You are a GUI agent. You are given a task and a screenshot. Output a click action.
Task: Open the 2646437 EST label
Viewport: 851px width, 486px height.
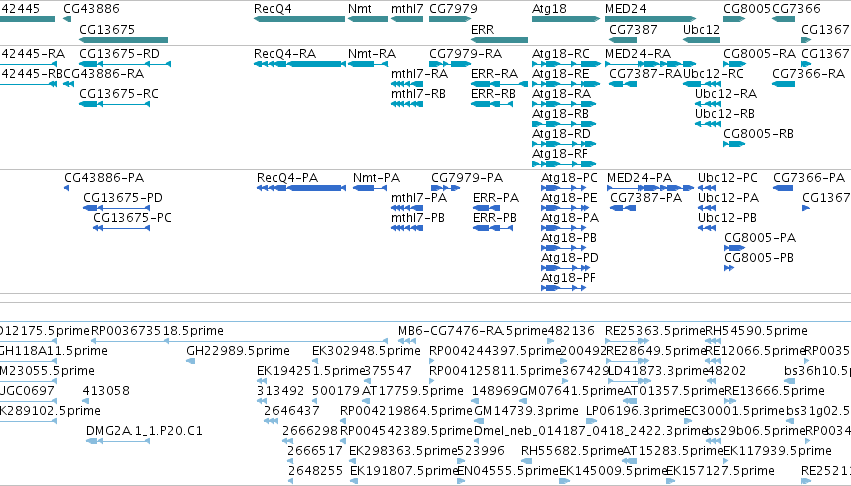point(292,411)
